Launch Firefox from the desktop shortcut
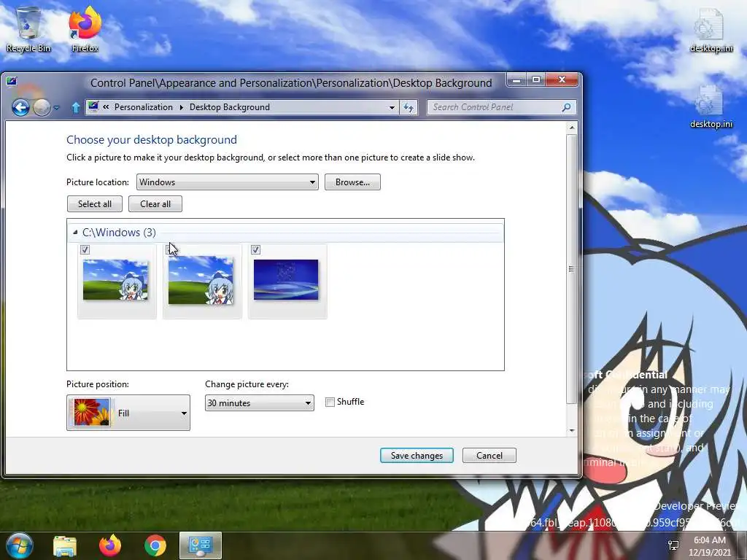Viewport: 747px width, 560px height. (x=85, y=29)
